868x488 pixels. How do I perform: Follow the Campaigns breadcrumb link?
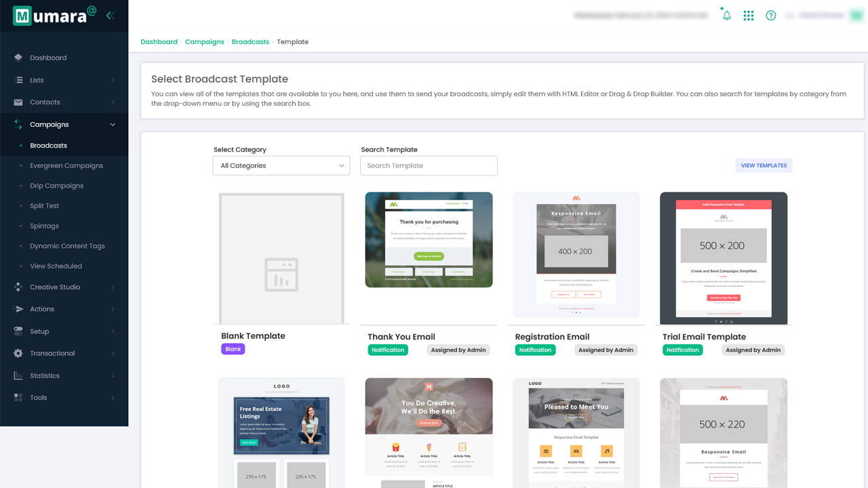click(x=204, y=42)
